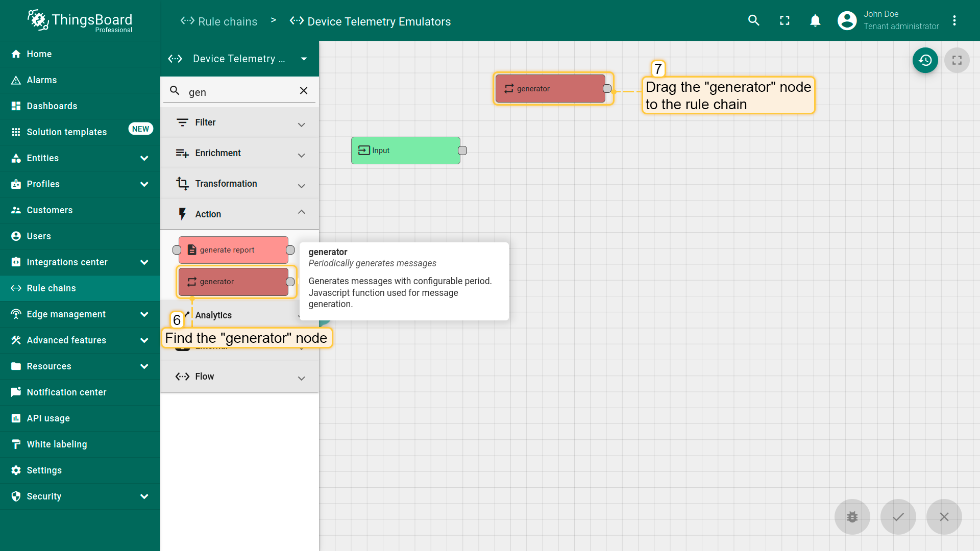Open the three-dot user menu
980x551 pixels.
[x=954, y=20]
